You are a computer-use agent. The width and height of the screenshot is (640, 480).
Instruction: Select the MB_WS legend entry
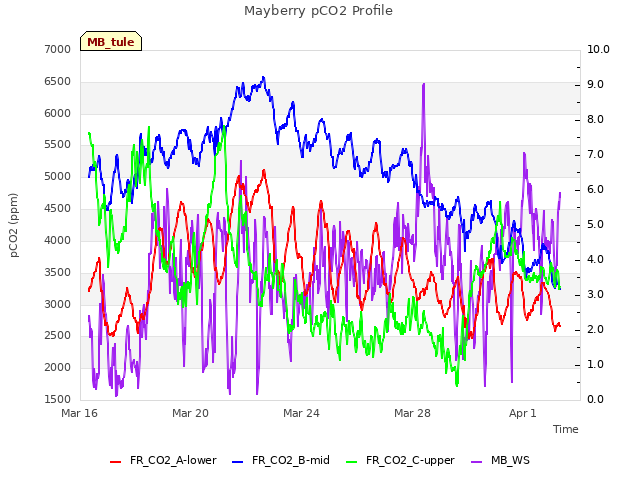point(500,460)
